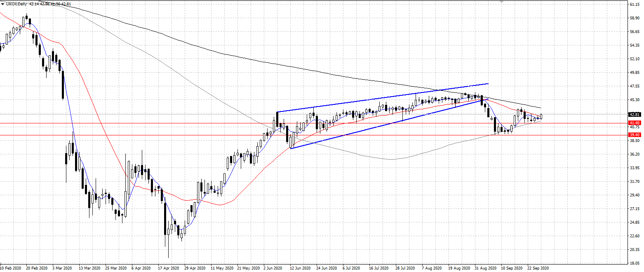Click the 61.15 price axis label
Image resolution: width=644 pixels, height=272 pixels.
[635, 4]
